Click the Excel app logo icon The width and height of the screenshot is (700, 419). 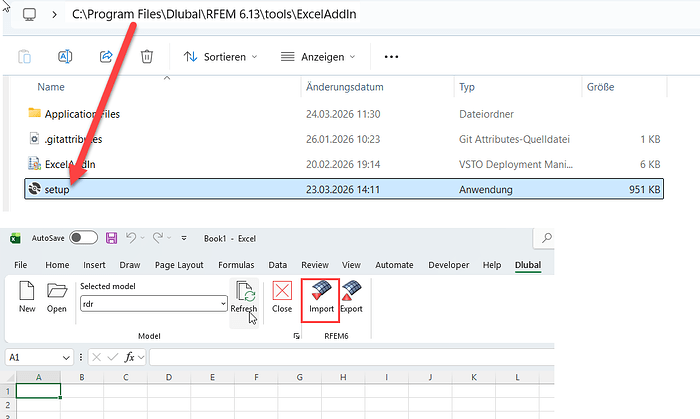click(x=16, y=238)
